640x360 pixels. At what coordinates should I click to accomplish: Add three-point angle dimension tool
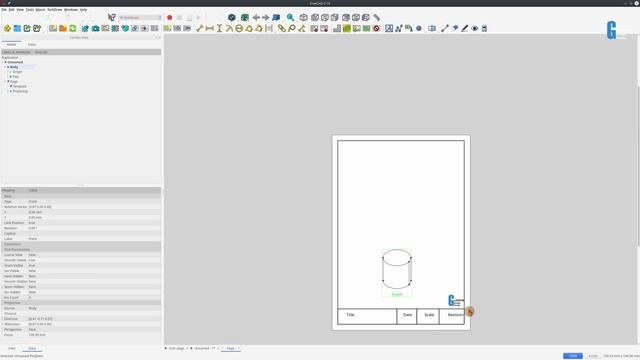pyautogui.click(x=259, y=28)
